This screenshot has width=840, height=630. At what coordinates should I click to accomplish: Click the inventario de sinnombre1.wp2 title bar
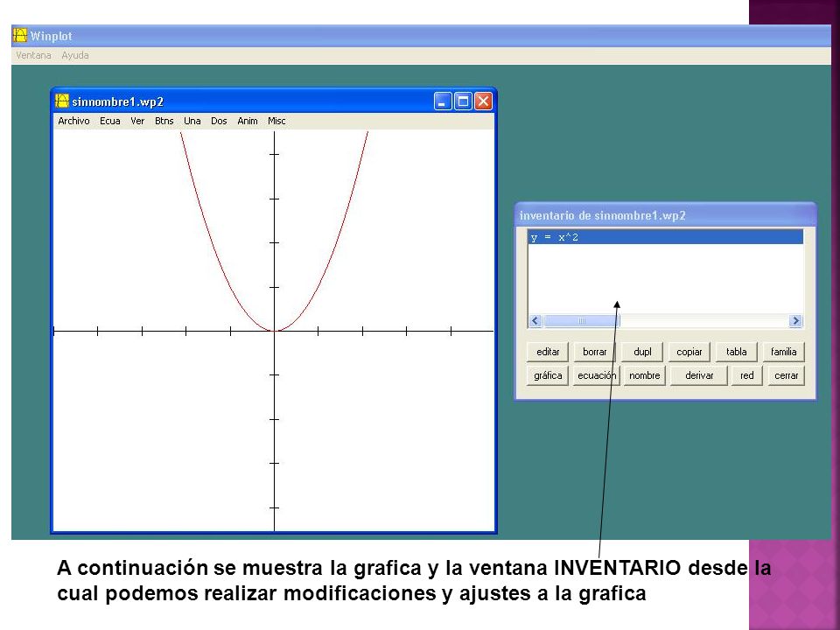coord(665,215)
